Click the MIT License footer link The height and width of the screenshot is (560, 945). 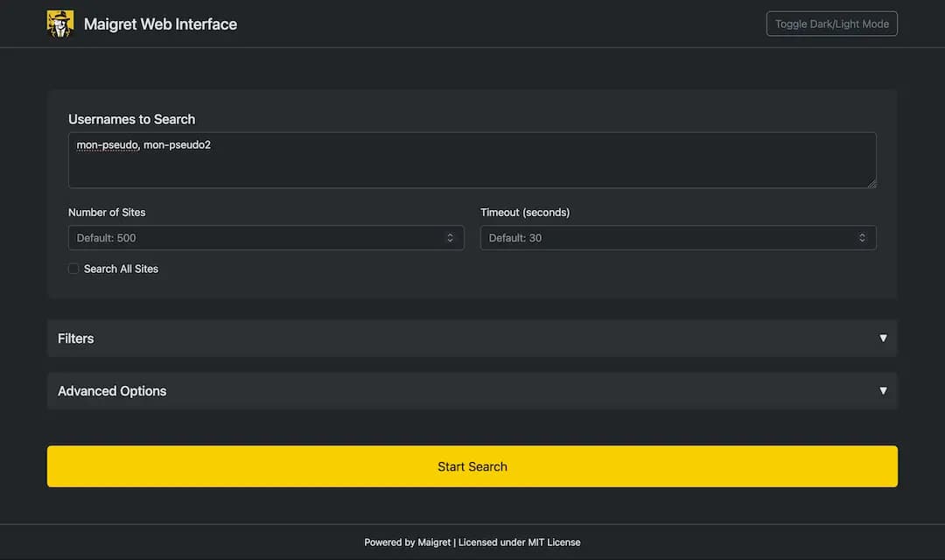(554, 542)
